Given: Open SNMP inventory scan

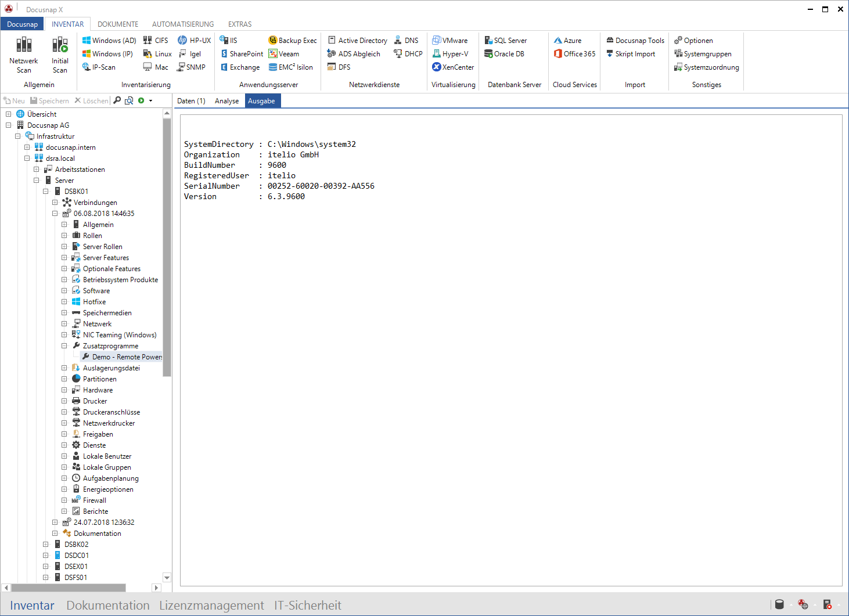Looking at the screenshot, I should [192, 67].
